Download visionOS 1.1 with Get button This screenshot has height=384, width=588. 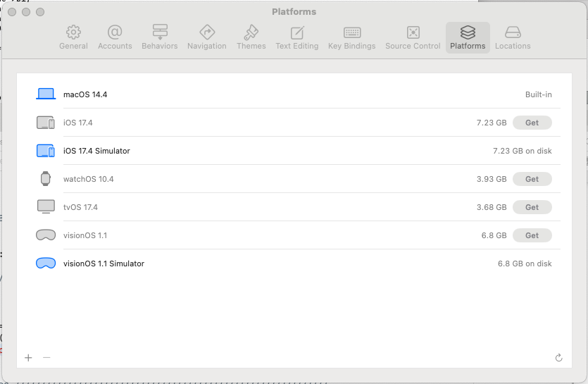pyautogui.click(x=532, y=235)
